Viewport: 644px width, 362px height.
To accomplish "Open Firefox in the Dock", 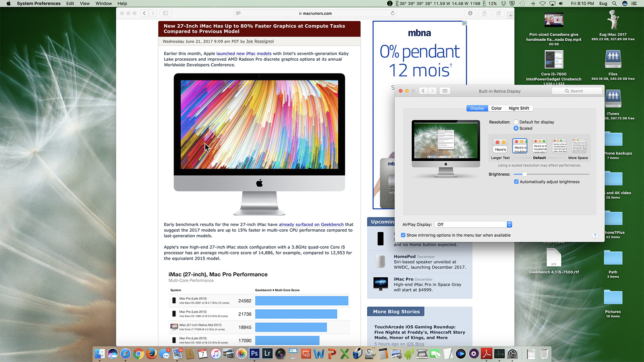I will click(x=151, y=354).
